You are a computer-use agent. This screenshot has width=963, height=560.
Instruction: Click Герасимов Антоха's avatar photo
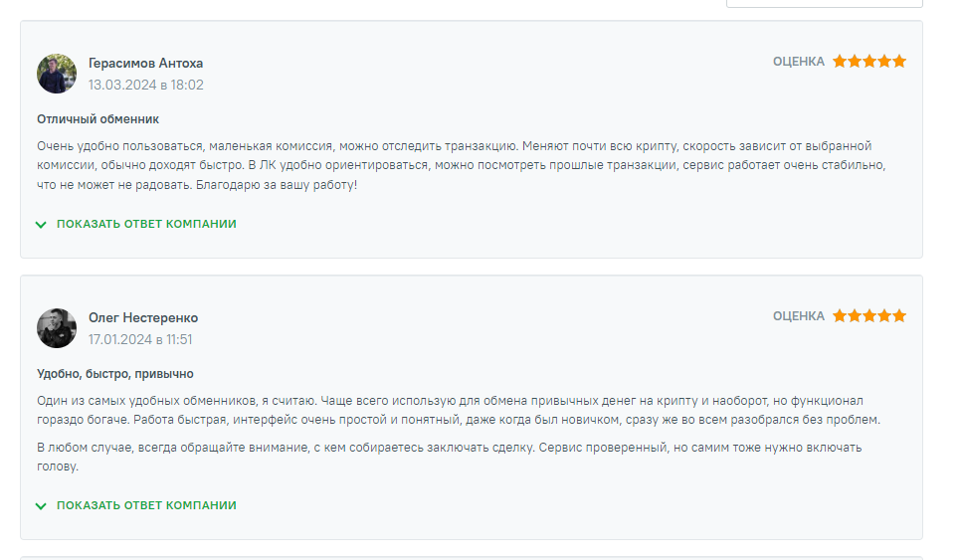tap(57, 74)
